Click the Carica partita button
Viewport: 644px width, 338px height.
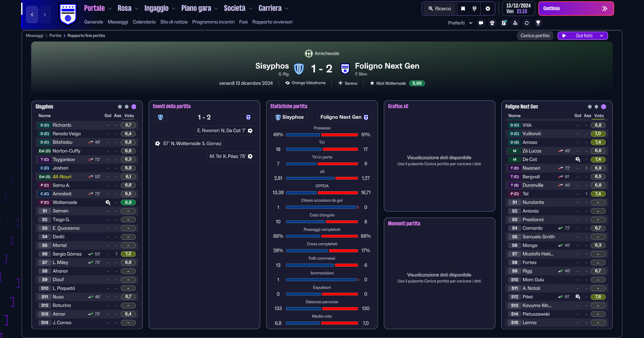[535, 36]
